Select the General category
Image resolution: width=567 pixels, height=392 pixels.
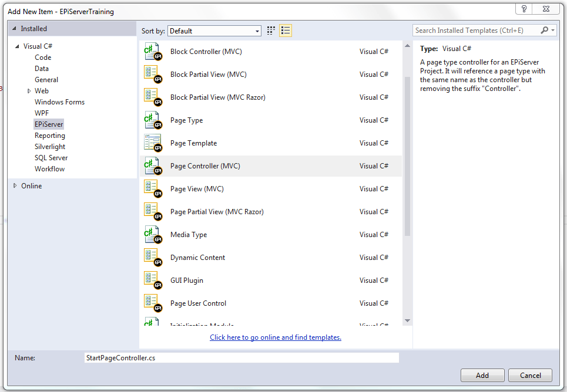click(x=46, y=80)
